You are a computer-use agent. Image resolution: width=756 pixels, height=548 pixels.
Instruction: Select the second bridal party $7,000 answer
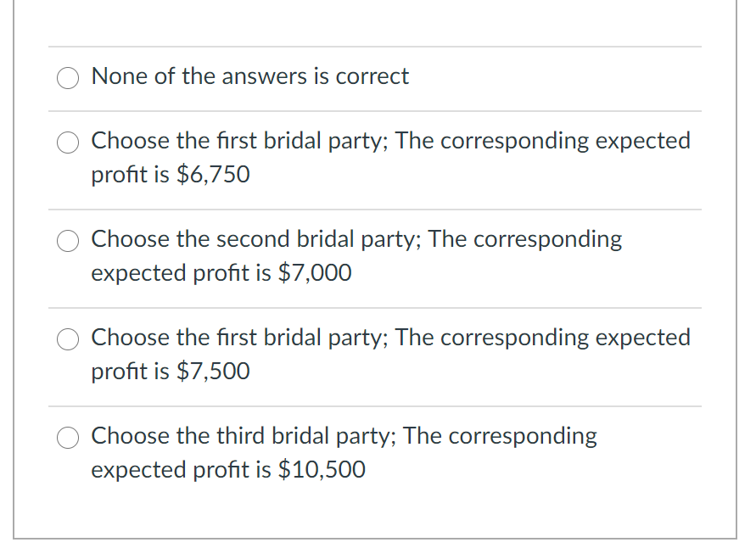pos(68,241)
